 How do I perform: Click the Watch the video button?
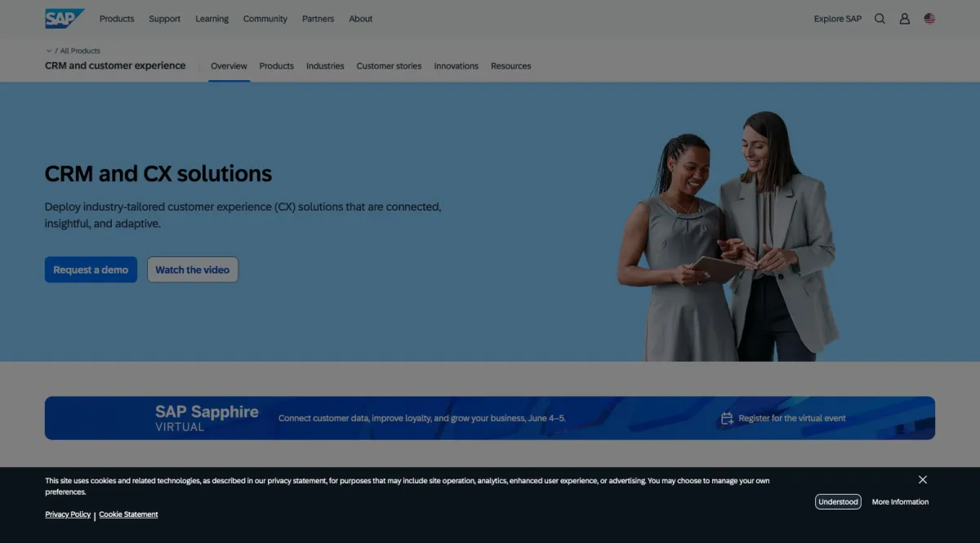[x=193, y=269]
